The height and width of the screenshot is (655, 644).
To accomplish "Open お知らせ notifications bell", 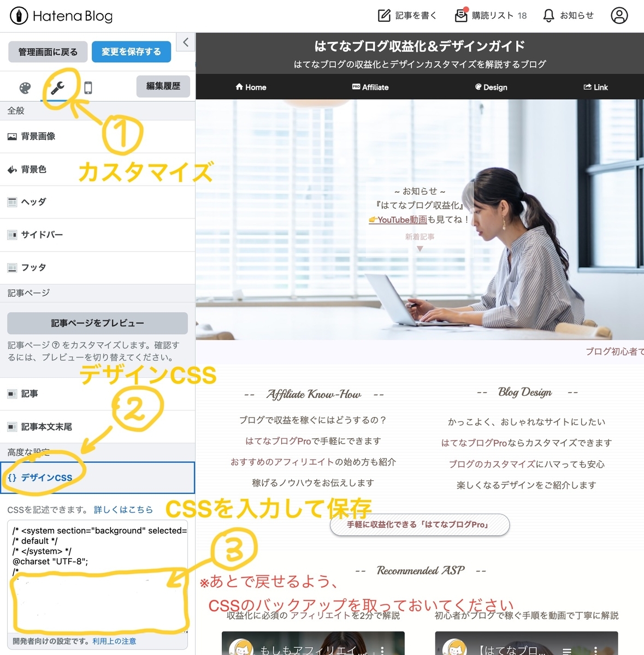I will [568, 15].
